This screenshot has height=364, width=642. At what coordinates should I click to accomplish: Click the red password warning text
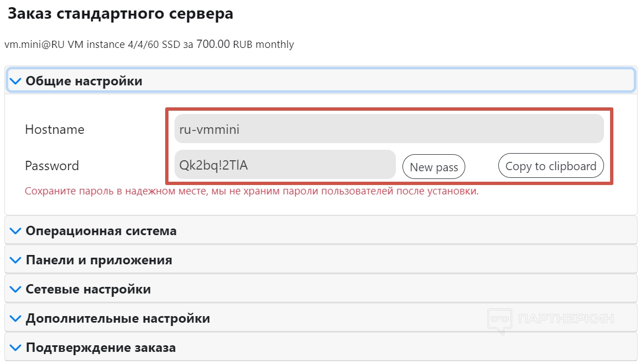click(252, 192)
